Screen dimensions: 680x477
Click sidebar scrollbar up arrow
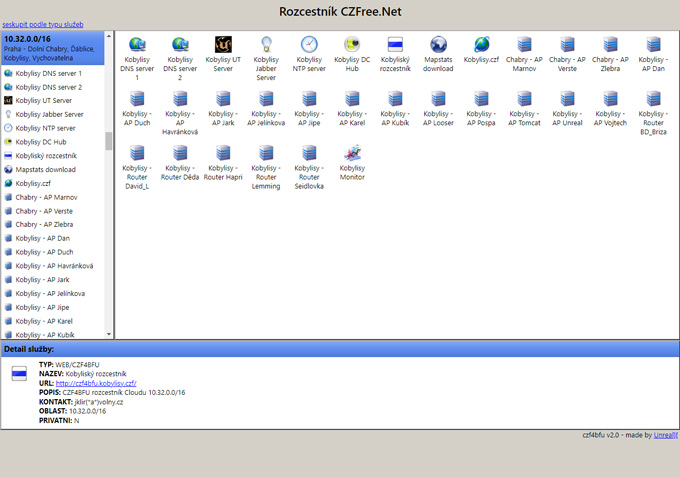(109, 36)
